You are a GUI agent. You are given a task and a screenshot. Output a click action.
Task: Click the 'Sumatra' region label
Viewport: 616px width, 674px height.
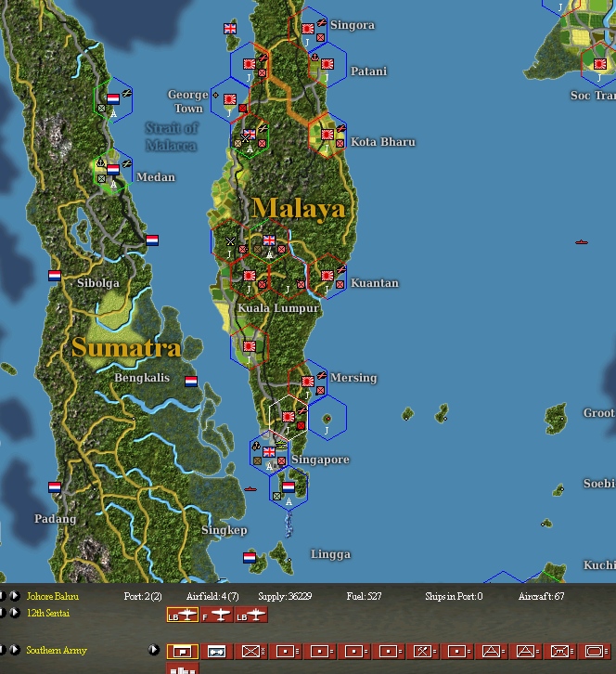(x=126, y=347)
